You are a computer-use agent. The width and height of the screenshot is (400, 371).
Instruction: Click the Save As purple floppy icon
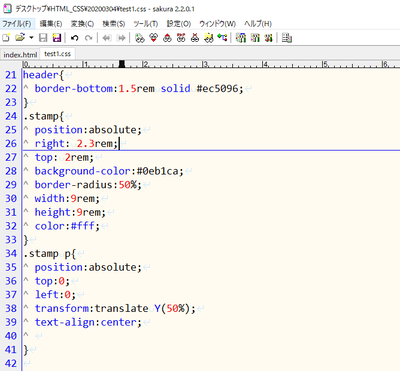pos(57,38)
